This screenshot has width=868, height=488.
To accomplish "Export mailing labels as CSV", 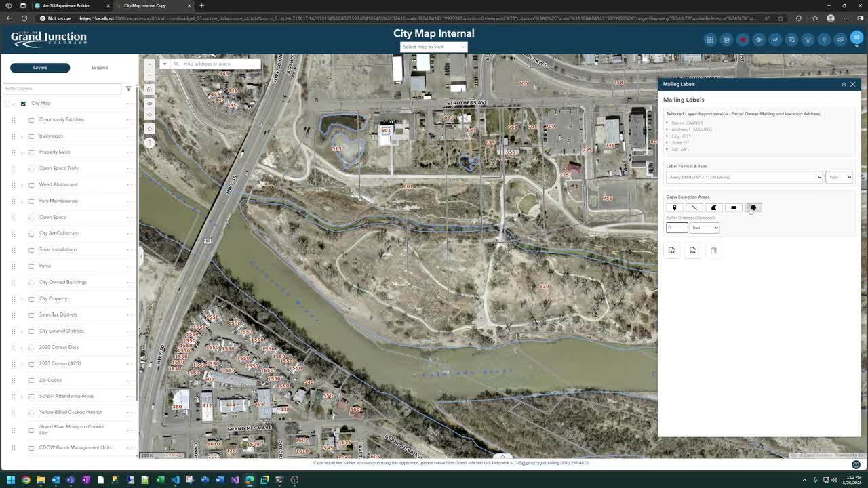I will [x=671, y=250].
